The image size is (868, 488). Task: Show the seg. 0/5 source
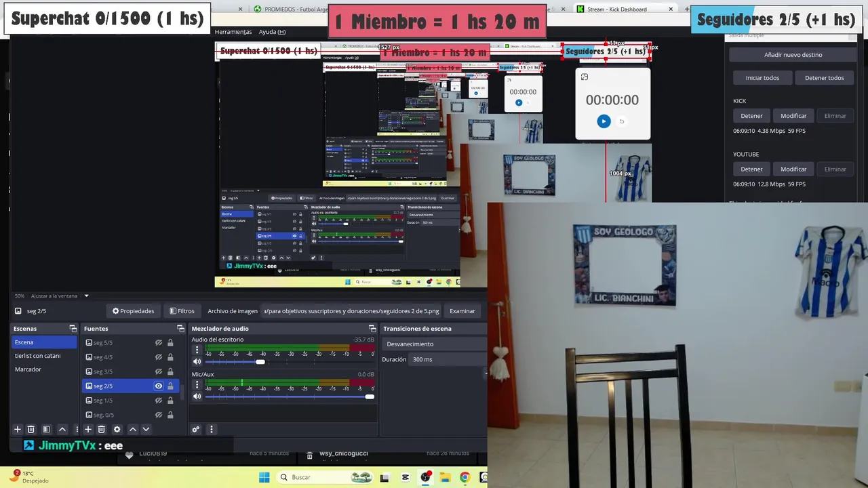pos(159,415)
